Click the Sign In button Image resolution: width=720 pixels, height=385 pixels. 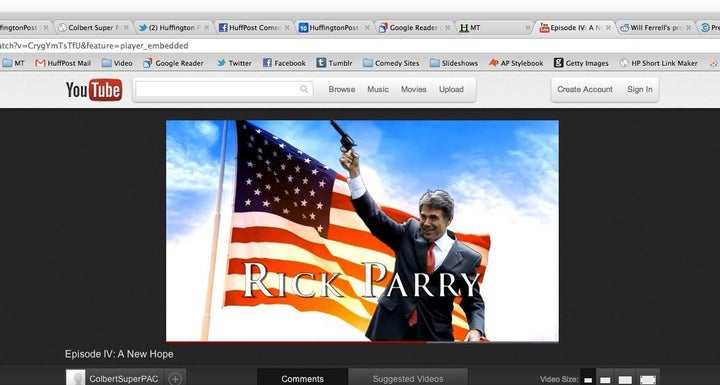point(640,90)
